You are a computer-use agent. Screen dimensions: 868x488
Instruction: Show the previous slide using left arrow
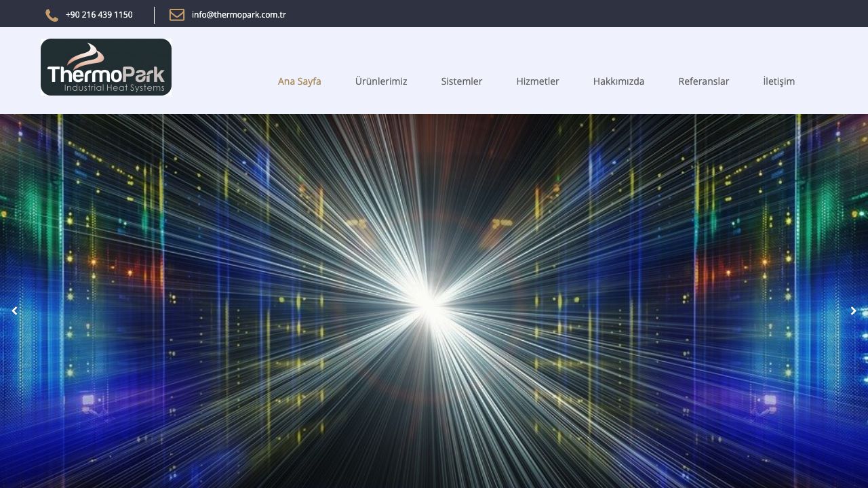(14, 311)
